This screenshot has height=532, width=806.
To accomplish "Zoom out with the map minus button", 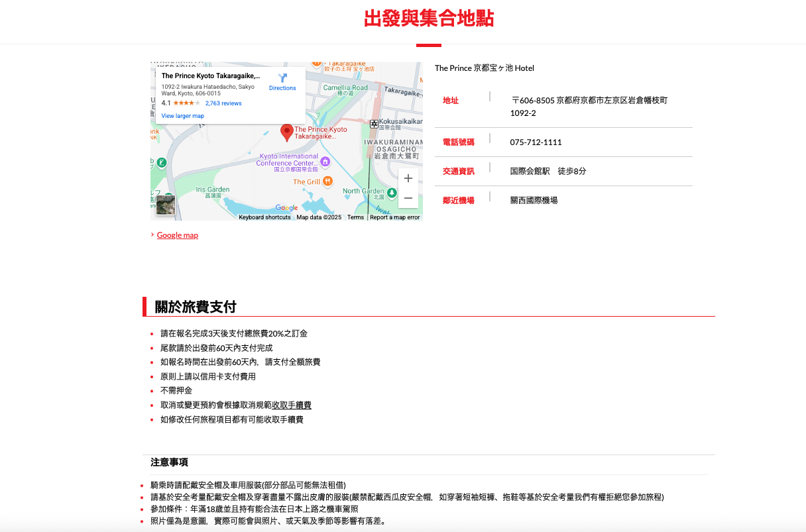I will [x=408, y=198].
